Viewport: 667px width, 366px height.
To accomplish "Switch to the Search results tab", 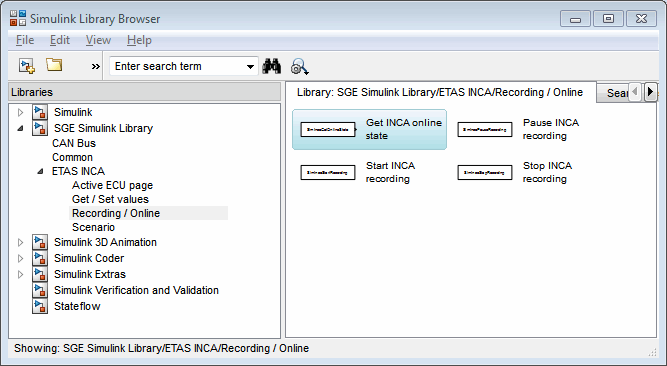I will pos(613,93).
